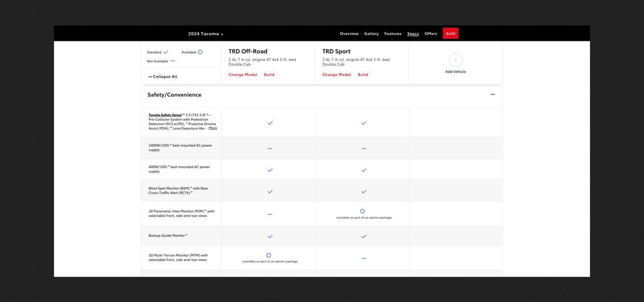Click the 400W/120V bed-mounted AC power supply label

tap(179, 169)
